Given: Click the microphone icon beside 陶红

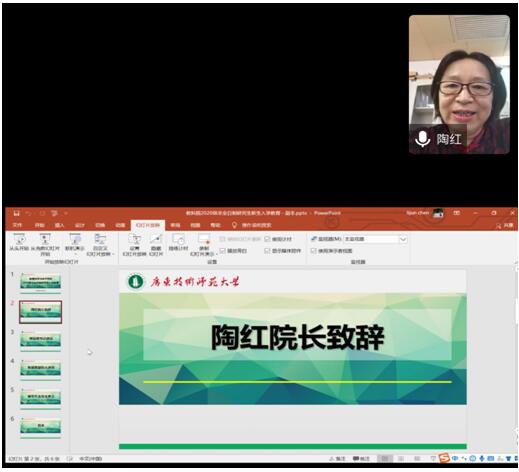Looking at the screenshot, I should coord(422,139).
